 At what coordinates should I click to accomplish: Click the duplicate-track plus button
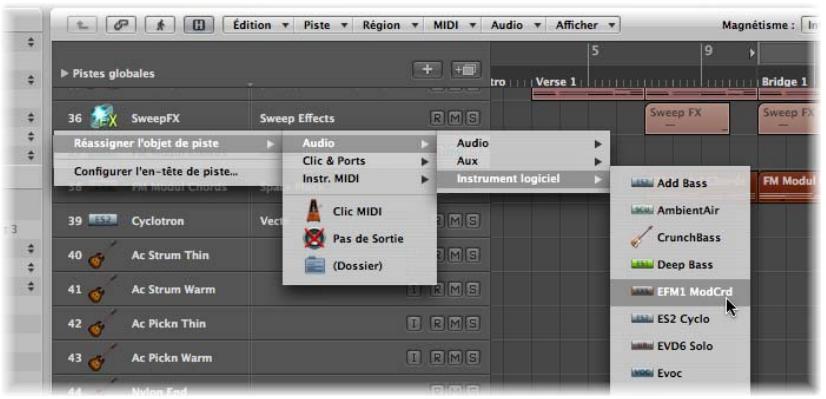[x=466, y=69]
